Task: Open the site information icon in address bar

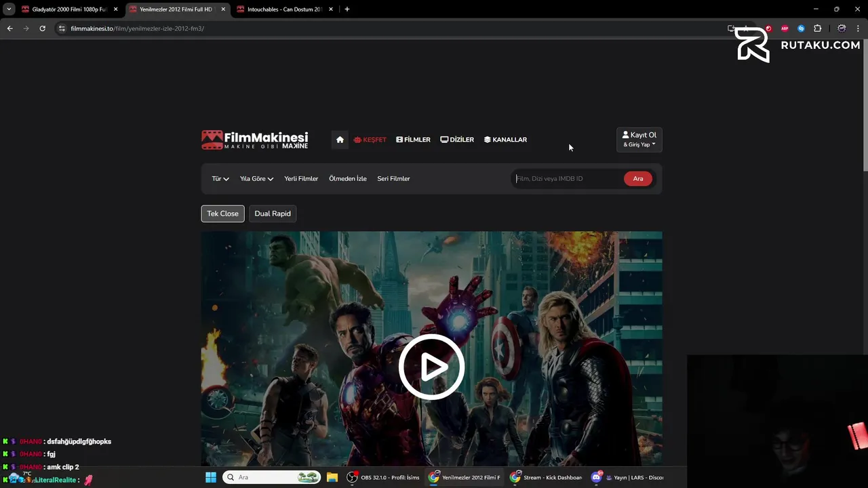Action: (x=62, y=28)
